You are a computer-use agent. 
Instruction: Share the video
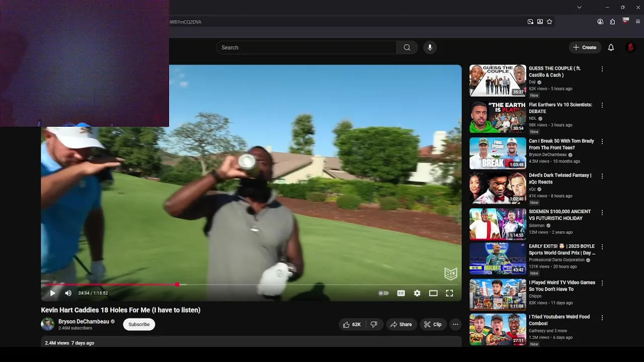pos(401,324)
